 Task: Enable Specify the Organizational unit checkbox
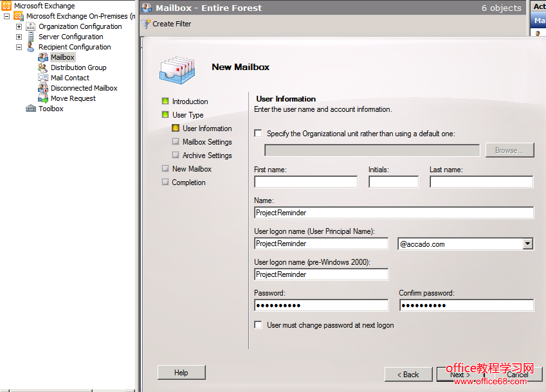[259, 134]
